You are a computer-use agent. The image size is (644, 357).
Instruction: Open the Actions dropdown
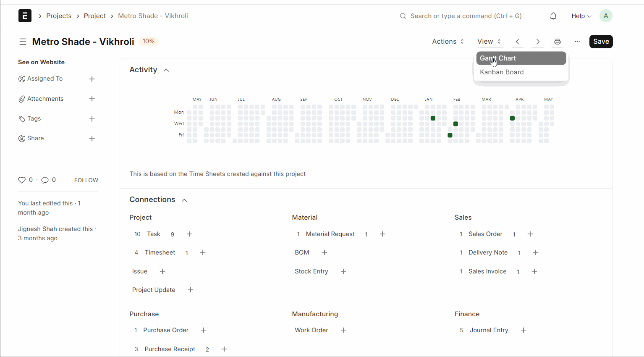coord(448,42)
